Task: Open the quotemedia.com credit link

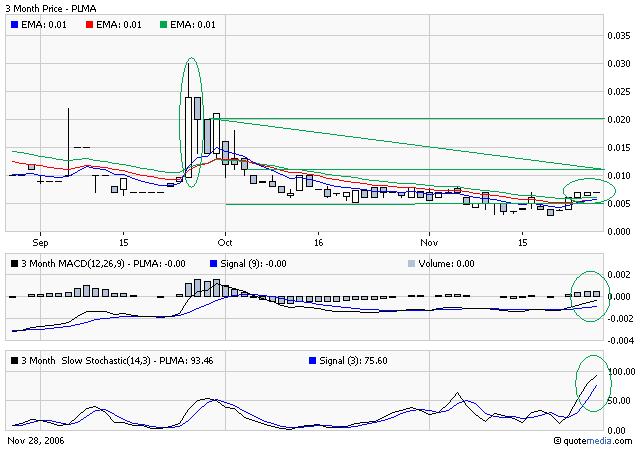Action: pyautogui.click(x=593, y=441)
